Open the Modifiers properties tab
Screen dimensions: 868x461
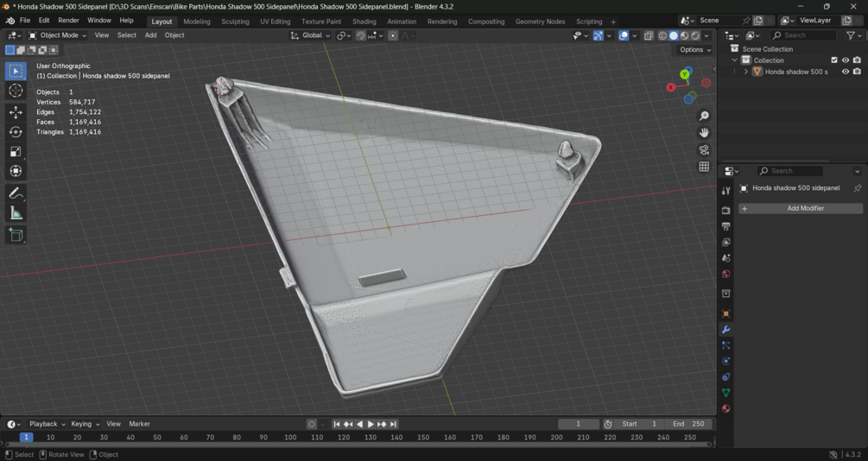click(x=725, y=329)
